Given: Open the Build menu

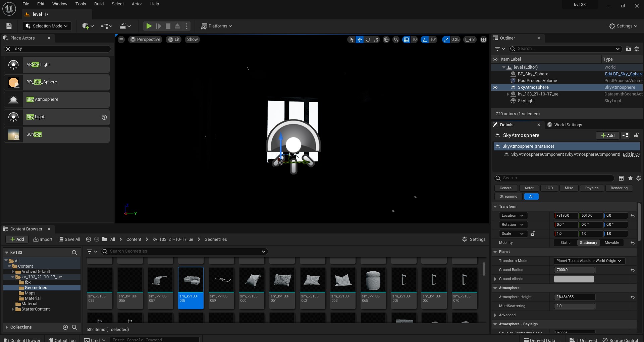Looking at the screenshot, I should tap(99, 4).
